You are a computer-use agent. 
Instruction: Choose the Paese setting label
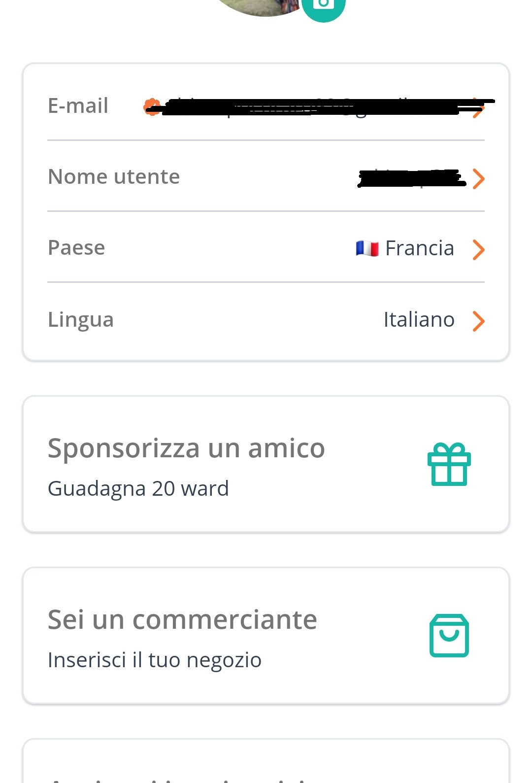(76, 247)
